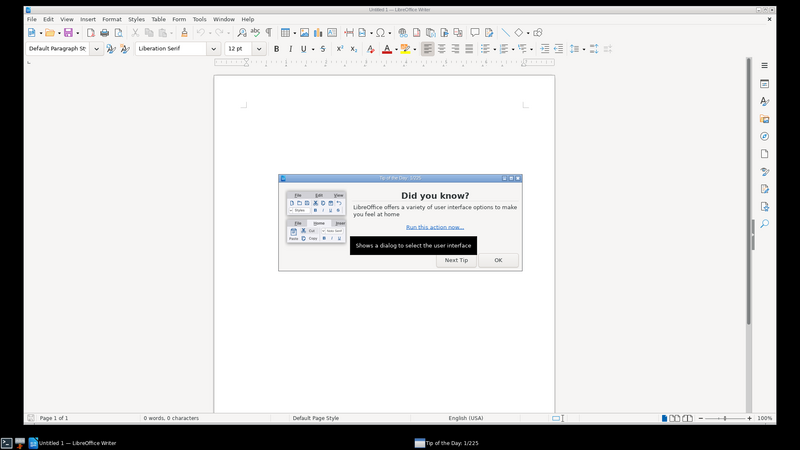This screenshot has width=800, height=450.
Task: Open the Navigator sidebar icon
Action: pos(764,136)
